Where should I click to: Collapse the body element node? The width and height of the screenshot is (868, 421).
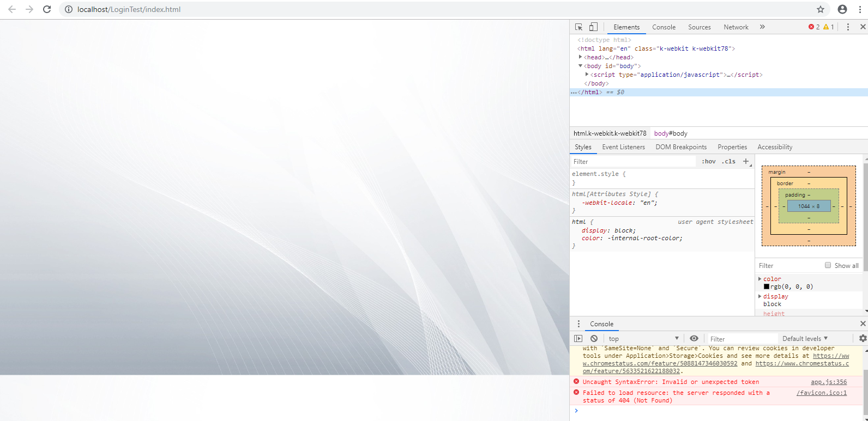[x=581, y=66]
